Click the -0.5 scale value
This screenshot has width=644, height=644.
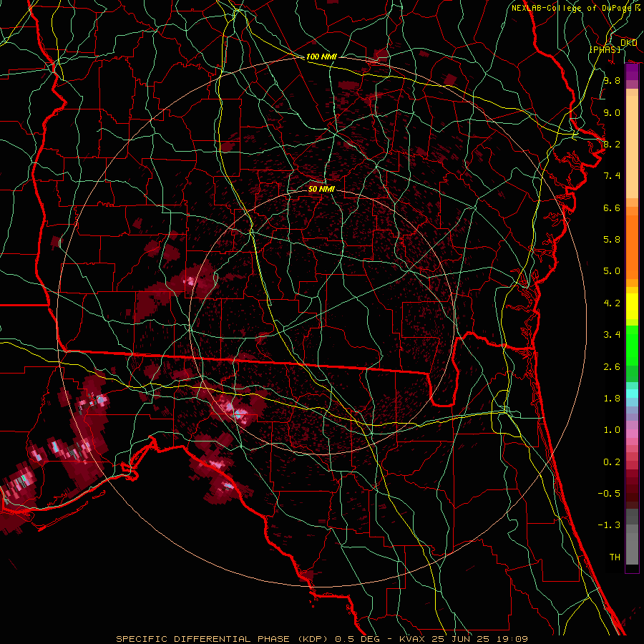(x=609, y=494)
